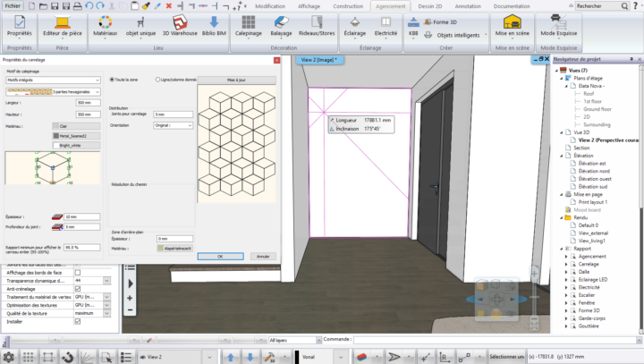Open Biblio BIM download tool
644x364 pixels.
tap(214, 27)
